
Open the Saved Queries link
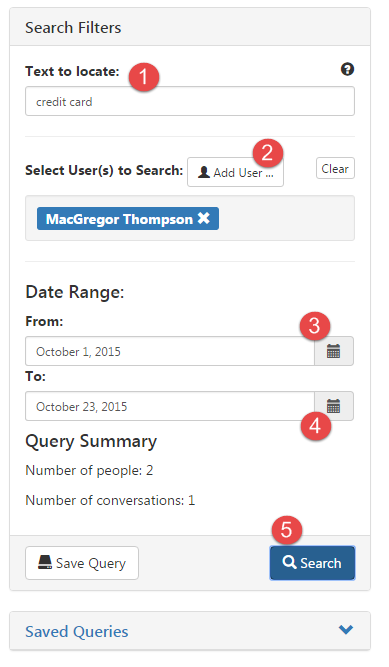[x=77, y=632]
